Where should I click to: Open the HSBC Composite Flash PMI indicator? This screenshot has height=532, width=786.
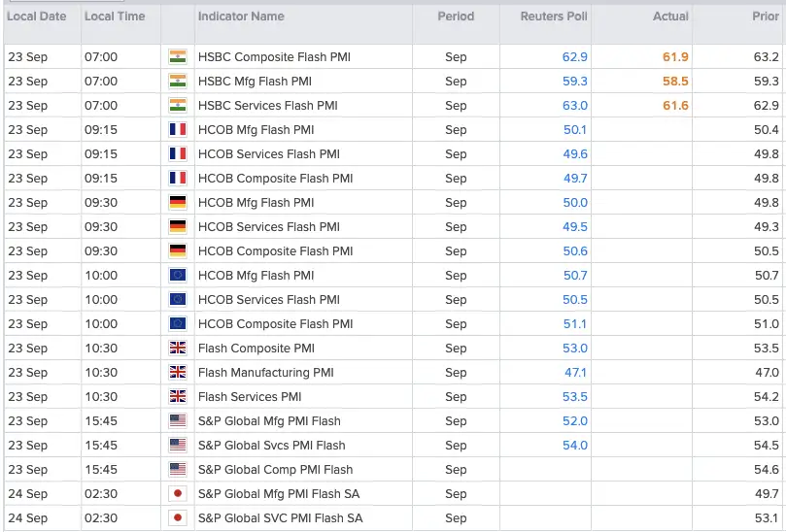274,57
